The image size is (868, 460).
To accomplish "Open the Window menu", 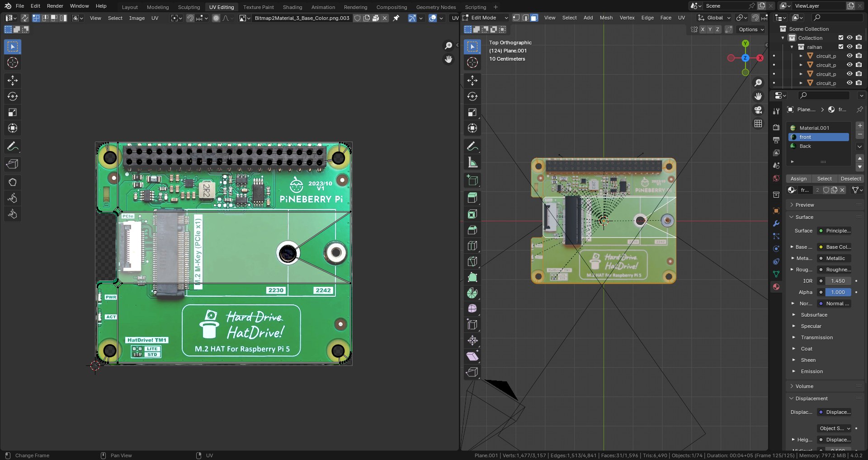I will (x=80, y=6).
